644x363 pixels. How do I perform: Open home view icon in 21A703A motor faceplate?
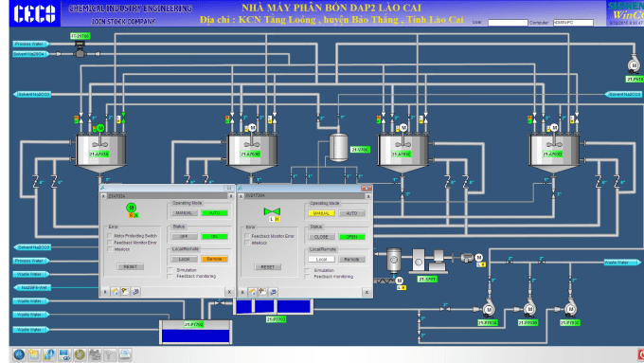(116, 292)
